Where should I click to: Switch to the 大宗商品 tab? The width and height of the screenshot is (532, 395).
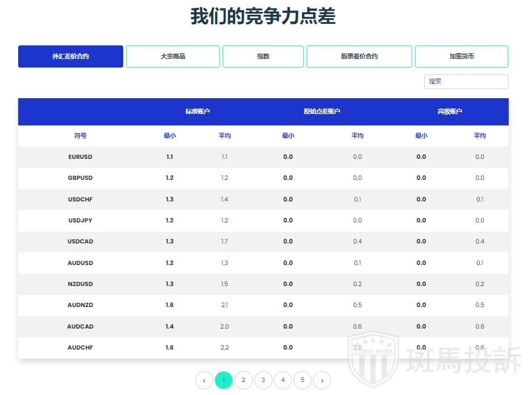pyautogui.click(x=173, y=57)
